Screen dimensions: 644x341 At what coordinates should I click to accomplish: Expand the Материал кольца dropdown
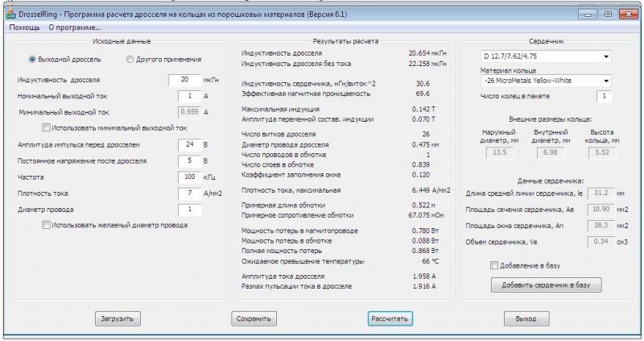(x=546, y=81)
